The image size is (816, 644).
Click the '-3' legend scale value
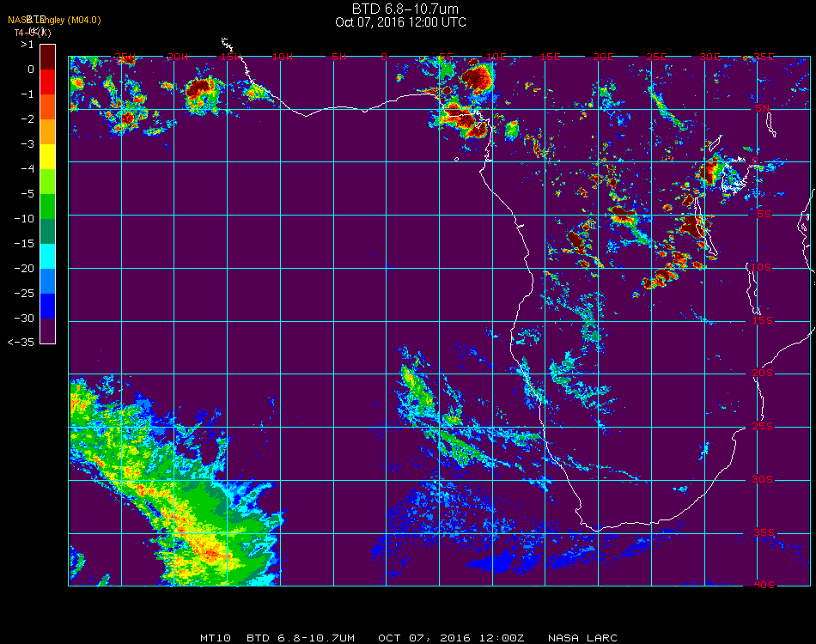click(x=27, y=144)
